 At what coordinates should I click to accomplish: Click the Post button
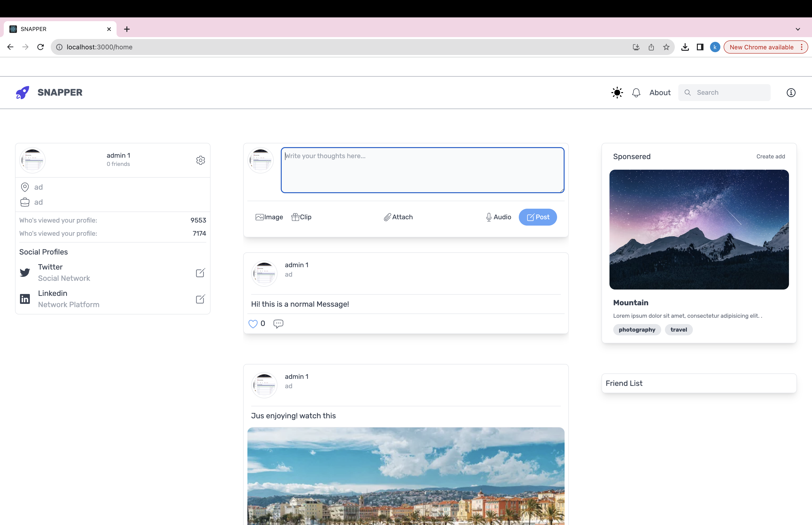[x=537, y=217]
